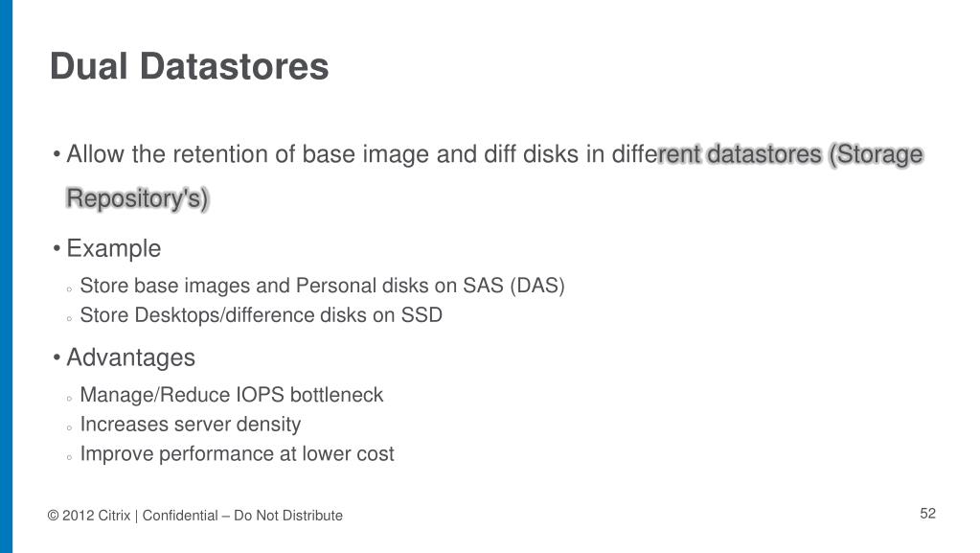980x553 pixels.
Task: Click the copyright footer '© 2012 Citrix'
Action: tap(89, 516)
